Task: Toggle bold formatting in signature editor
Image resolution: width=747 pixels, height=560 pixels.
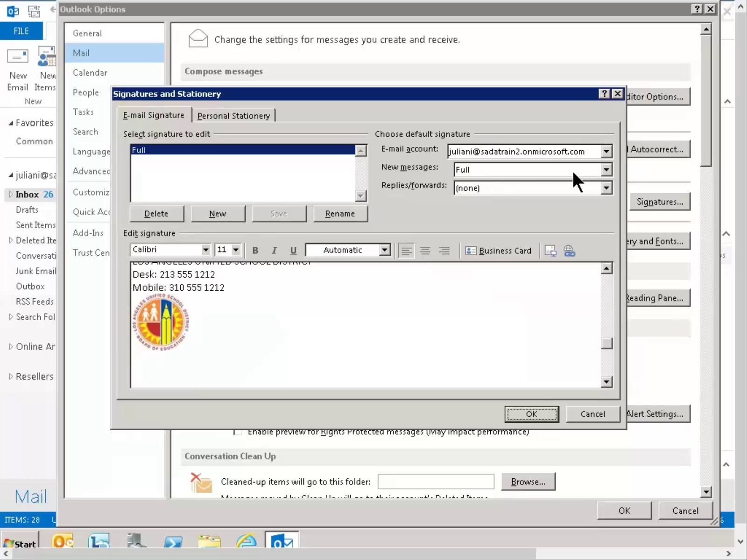Action: (255, 250)
